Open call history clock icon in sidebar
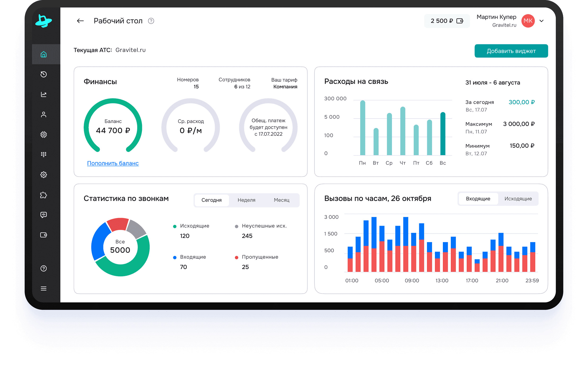 [44, 74]
